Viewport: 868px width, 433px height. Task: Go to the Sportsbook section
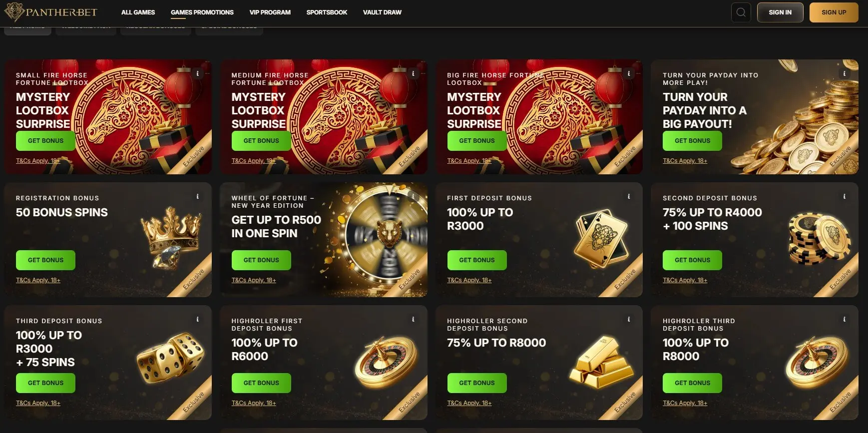coord(327,12)
